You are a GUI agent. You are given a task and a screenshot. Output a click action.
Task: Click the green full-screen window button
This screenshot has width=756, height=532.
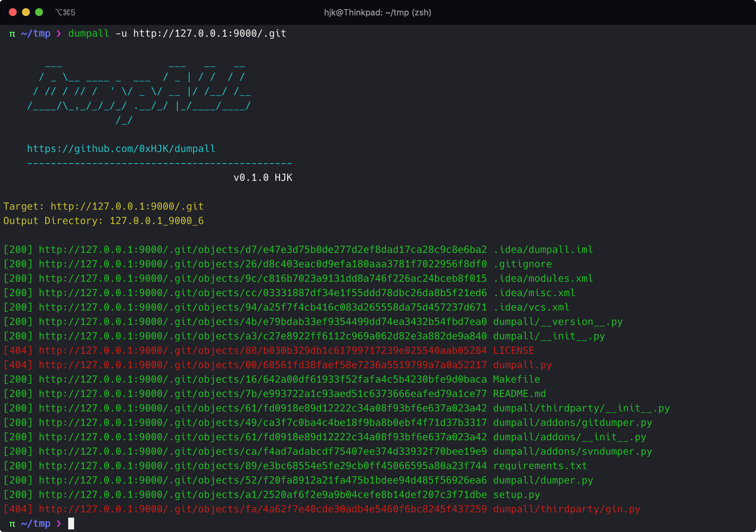pos(40,12)
